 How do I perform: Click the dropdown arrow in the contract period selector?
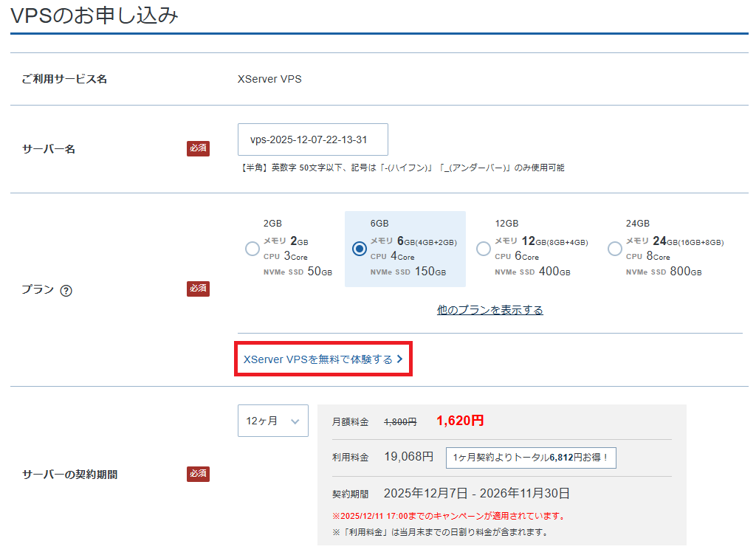click(295, 421)
